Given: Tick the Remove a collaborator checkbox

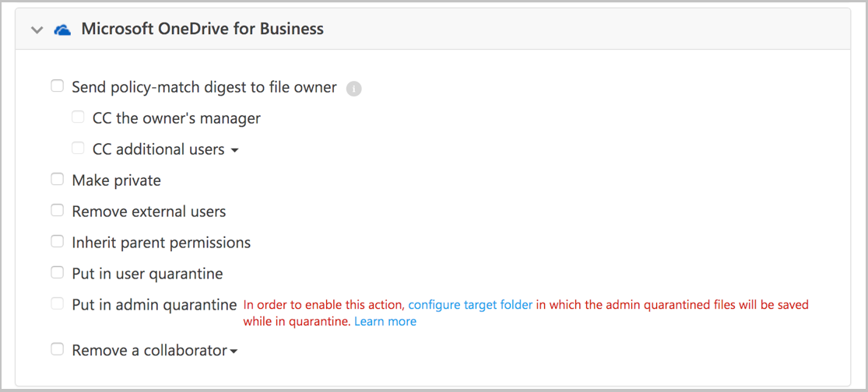Looking at the screenshot, I should click(58, 350).
